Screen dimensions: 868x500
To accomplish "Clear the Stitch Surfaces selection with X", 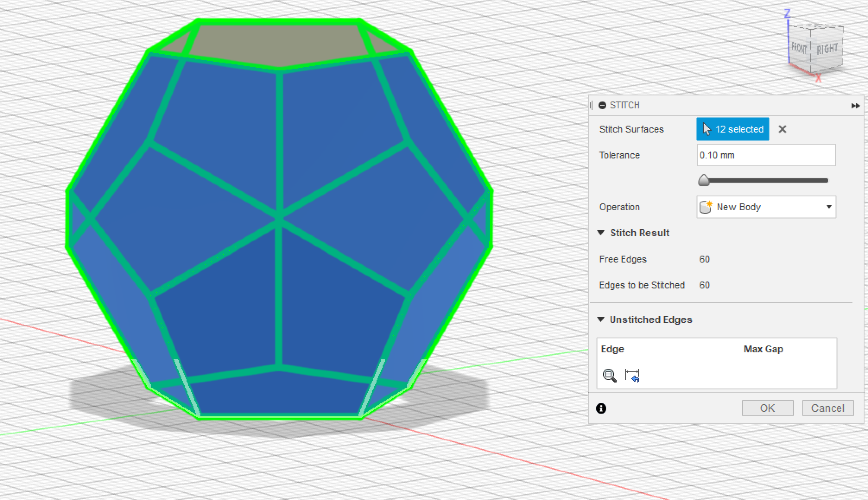I will click(782, 129).
